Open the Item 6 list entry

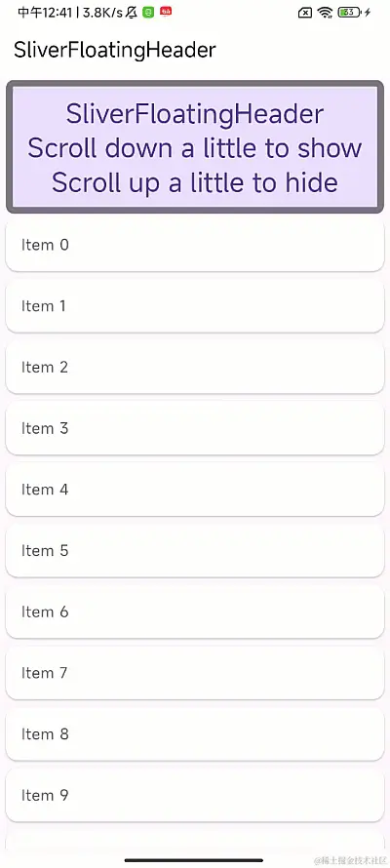pos(195,612)
